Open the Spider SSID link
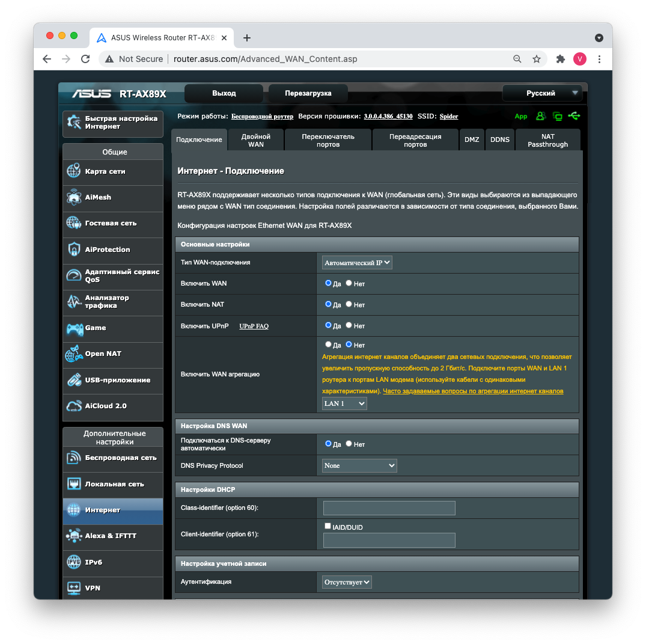Viewport: 646px width, 644px height. pos(449,116)
